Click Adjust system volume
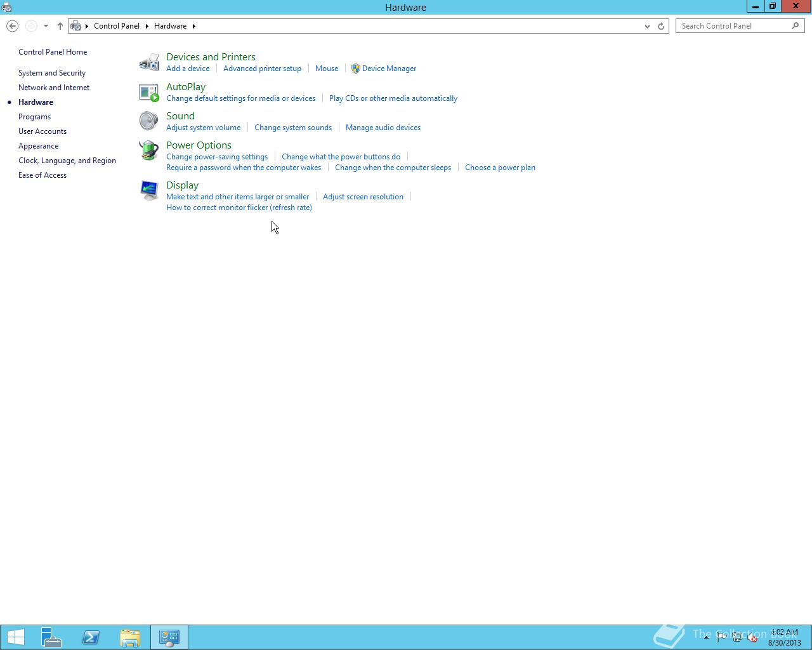812x650 pixels. [x=203, y=128]
